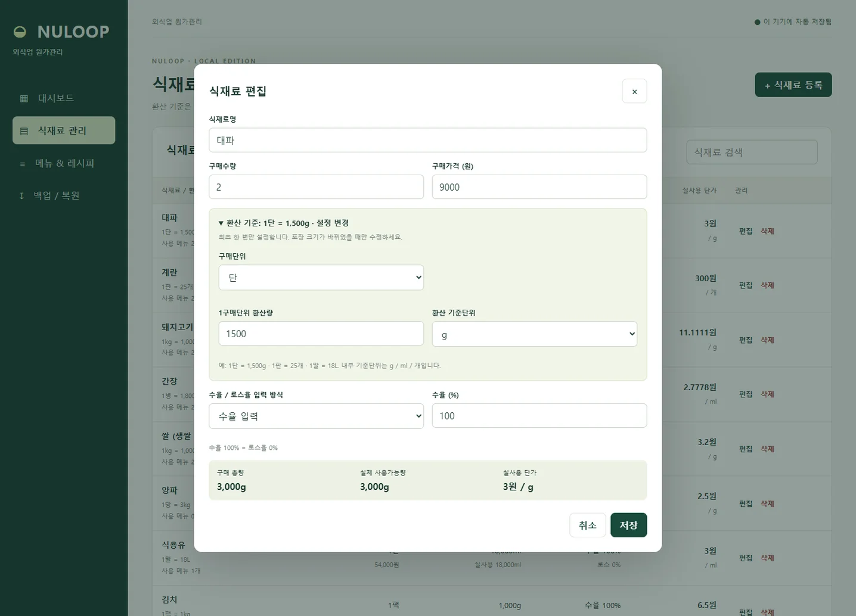
Task: Click the + 식재료 등록 button
Action: pos(793,85)
